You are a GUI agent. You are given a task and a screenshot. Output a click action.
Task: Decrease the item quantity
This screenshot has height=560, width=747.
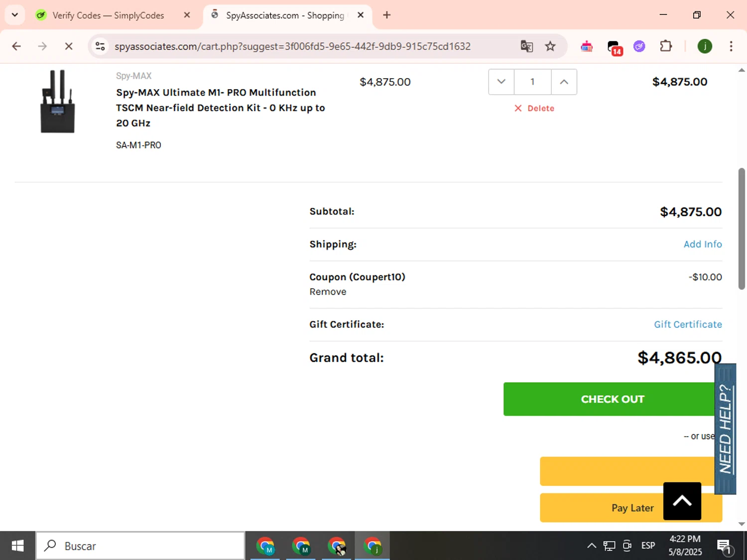(501, 82)
